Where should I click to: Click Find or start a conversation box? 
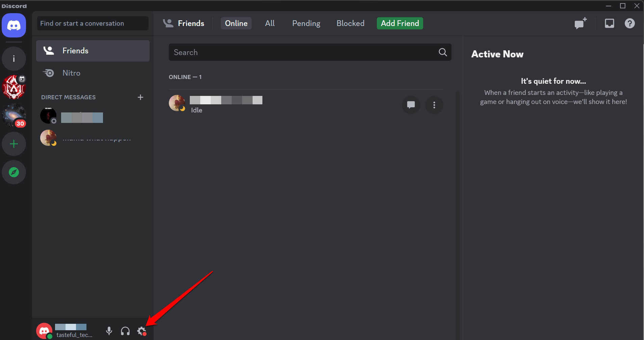tap(93, 23)
